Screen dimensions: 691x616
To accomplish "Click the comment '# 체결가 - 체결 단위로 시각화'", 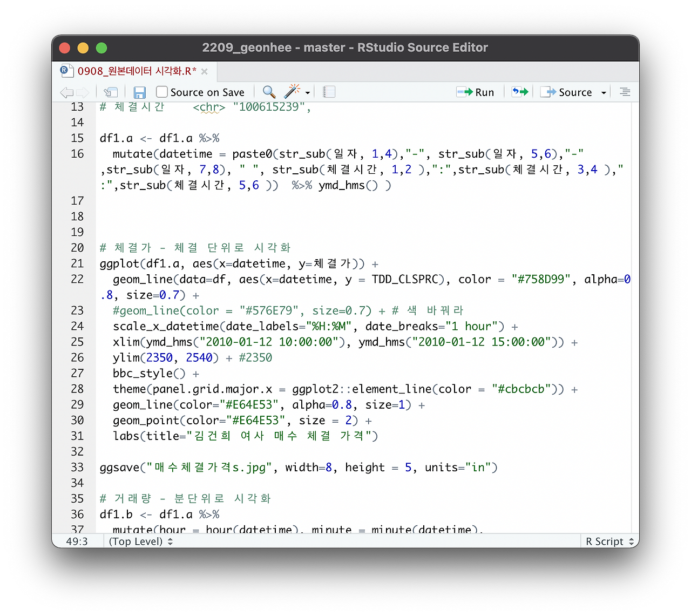I will 195,248.
